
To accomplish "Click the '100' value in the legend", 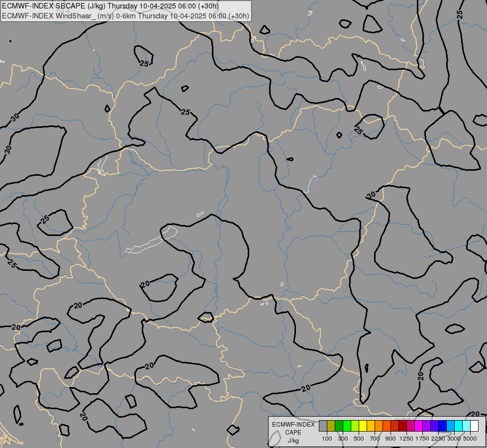I will coord(327,439).
